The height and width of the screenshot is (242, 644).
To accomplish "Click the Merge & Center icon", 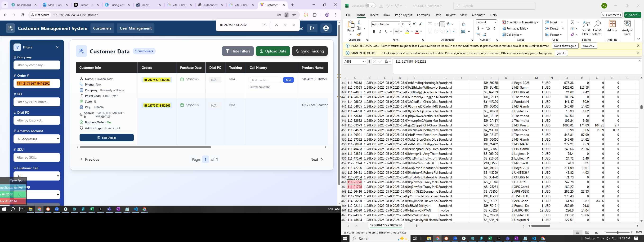I will (463, 32).
